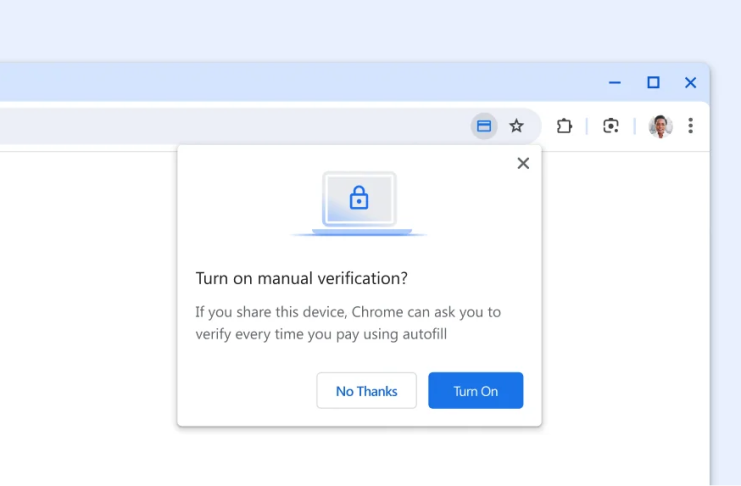The width and height of the screenshot is (741, 486).
Task: Click the screen capture icon in toolbar
Action: [611, 126]
